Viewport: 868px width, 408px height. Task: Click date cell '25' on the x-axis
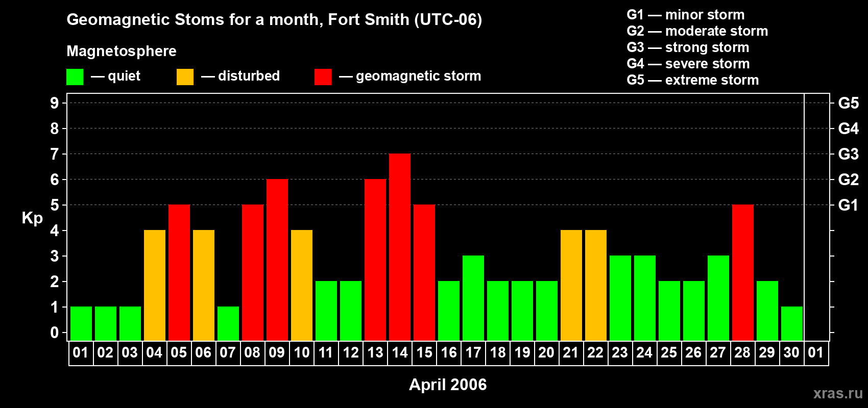pyautogui.click(x=669, y=353)
